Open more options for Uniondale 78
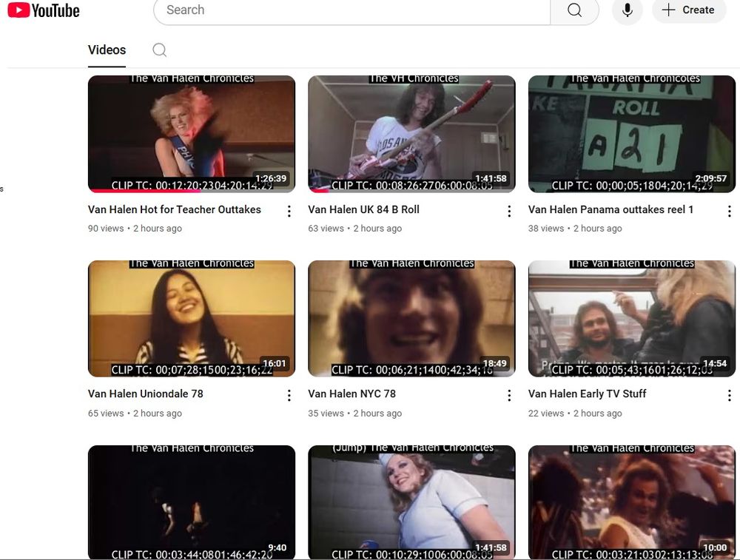The height and width of the screenshot is (560, 740). pyautogui.click(x=289, y=395)
